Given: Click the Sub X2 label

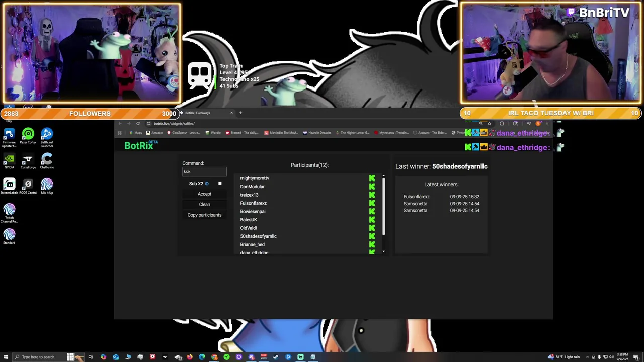Looking at the screenshot, I should click(x=196, y=184).
